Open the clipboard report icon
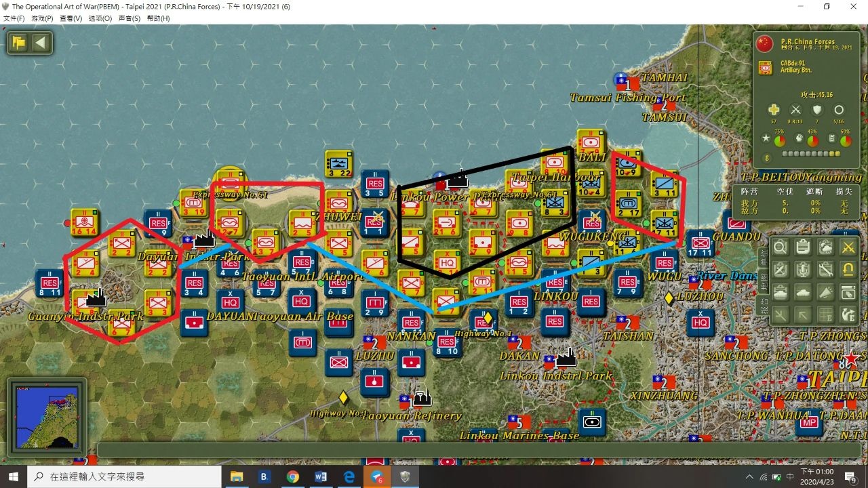 pos(803,247)
